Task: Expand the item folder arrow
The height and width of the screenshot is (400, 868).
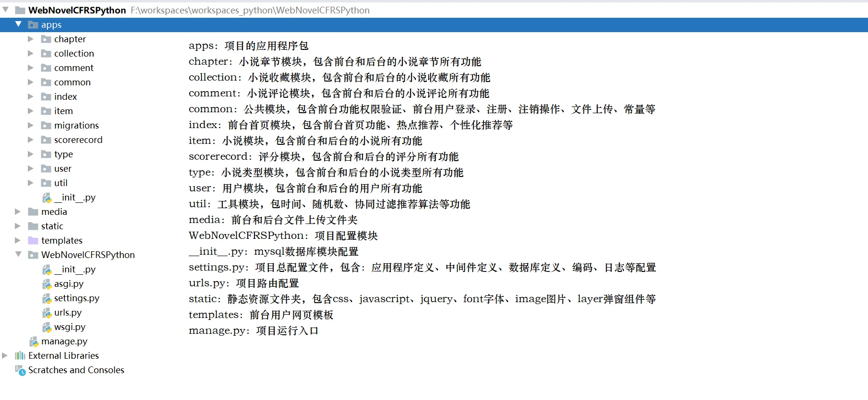Action: point(31,111)
